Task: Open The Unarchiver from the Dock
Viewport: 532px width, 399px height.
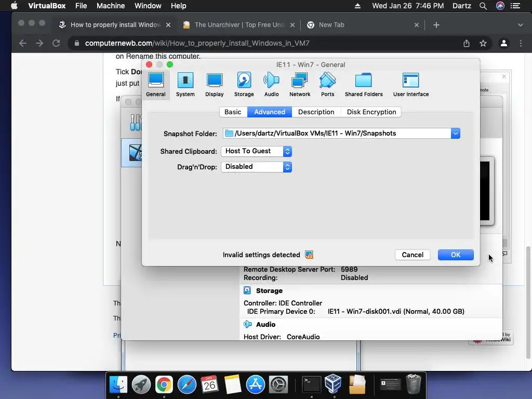Action: (357, 385)
